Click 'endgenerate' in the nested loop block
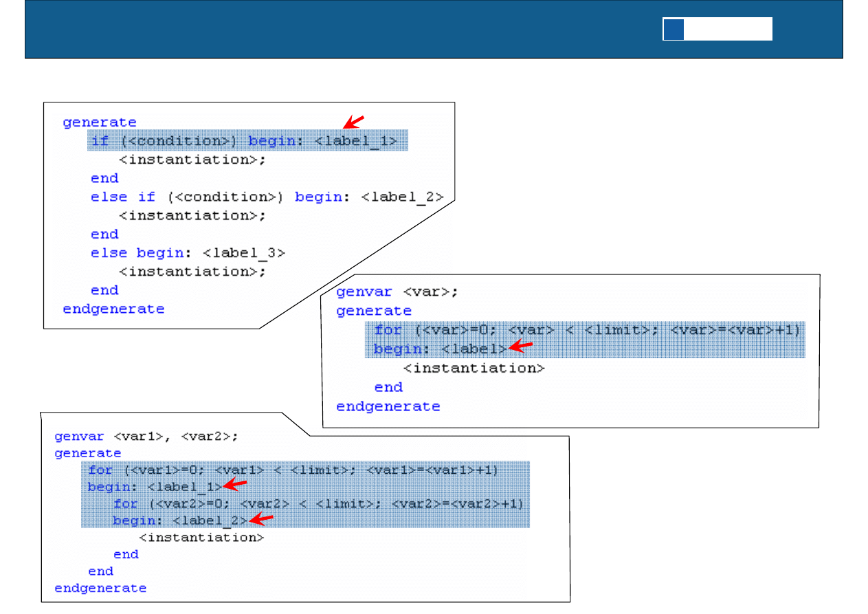The height and width of the screenshot is (614, 868). [x=100, y=588]
